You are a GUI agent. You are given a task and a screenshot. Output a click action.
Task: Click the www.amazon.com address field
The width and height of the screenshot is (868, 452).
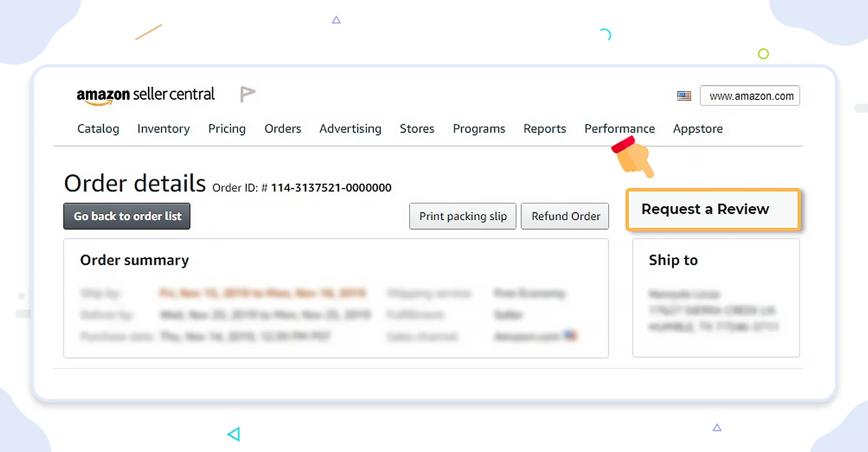pos(749,95)
